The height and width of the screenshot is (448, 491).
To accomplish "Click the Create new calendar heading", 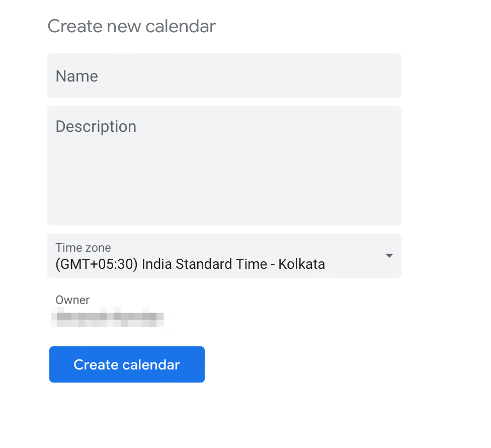I will [x=131, y=26].
